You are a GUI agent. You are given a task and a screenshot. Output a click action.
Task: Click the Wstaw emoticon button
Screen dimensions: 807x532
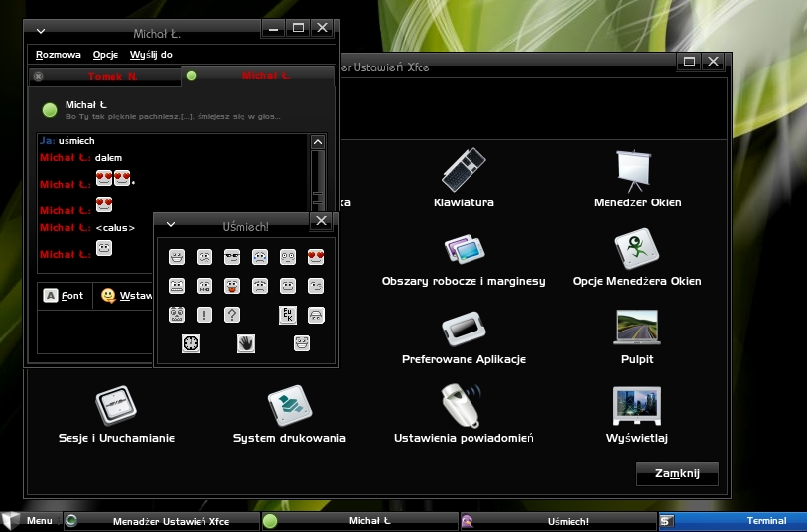(x=127, y=296)
